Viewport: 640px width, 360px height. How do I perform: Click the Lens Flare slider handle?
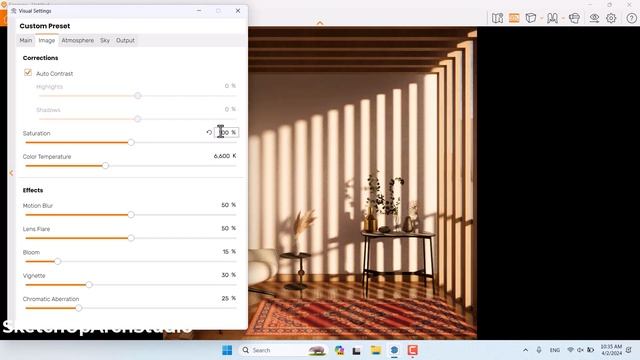(131, 238)
